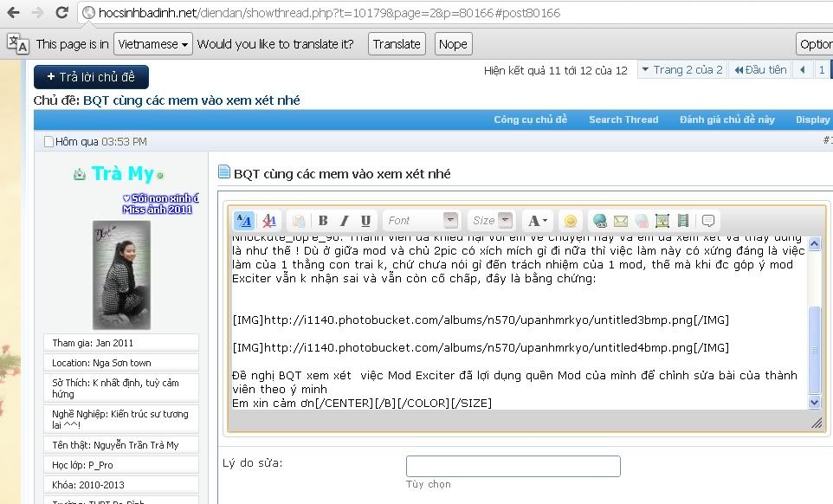Viewport: 833px width, 504px height.
Task: Click the Translate button
Action: click(x=397, y=44)
